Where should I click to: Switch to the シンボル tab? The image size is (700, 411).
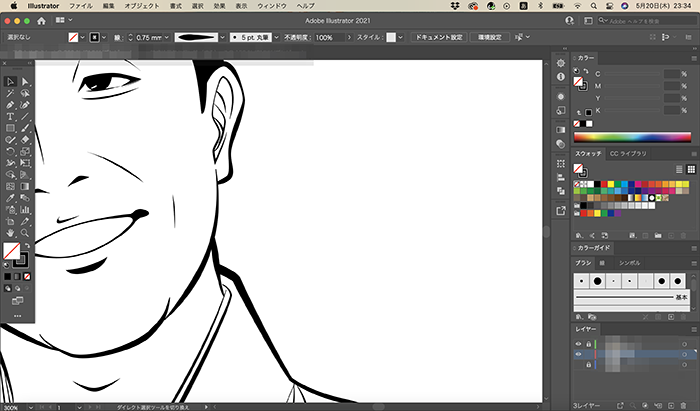tap(629, 263)
